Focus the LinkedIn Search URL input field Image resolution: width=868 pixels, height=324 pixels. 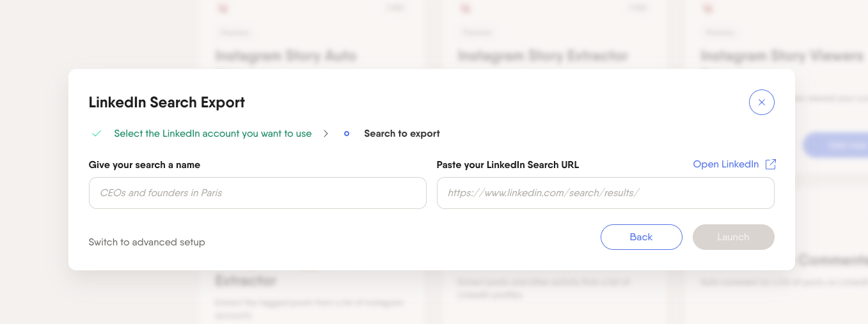tap(606, 193)
